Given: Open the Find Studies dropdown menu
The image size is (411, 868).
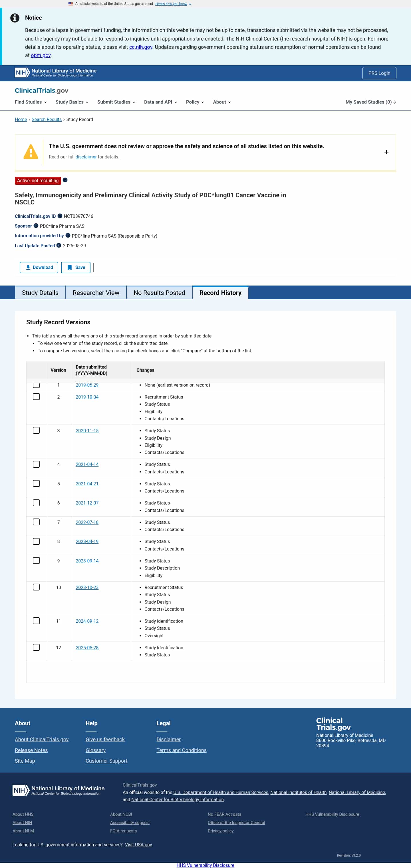Looking at the screenshot, I should (30, 102).
